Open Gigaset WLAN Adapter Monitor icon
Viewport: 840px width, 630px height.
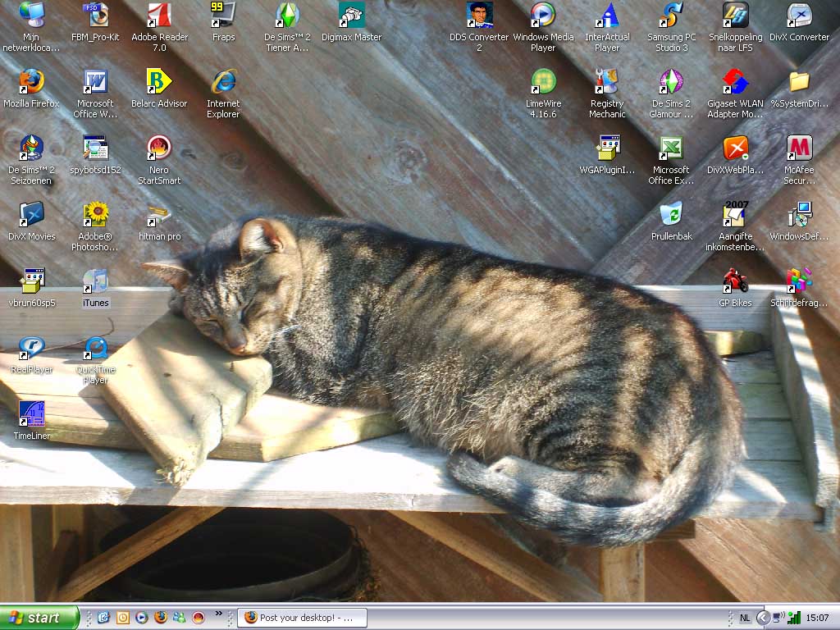tap(735, 94)
